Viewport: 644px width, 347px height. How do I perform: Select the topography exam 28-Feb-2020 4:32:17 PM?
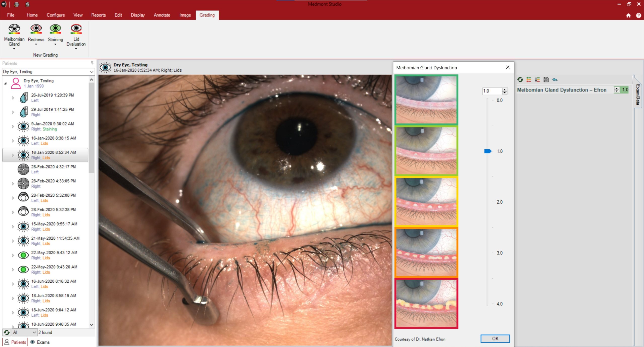(52, 169)
